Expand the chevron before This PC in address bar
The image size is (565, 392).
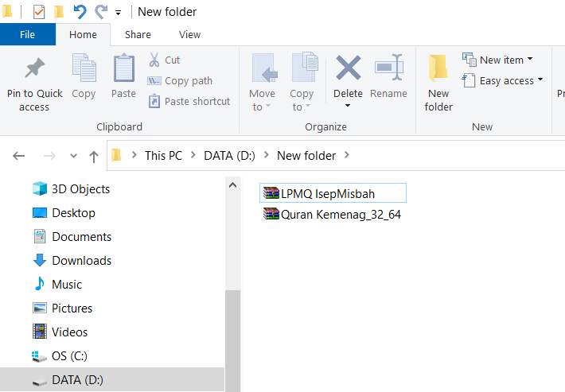134,155
